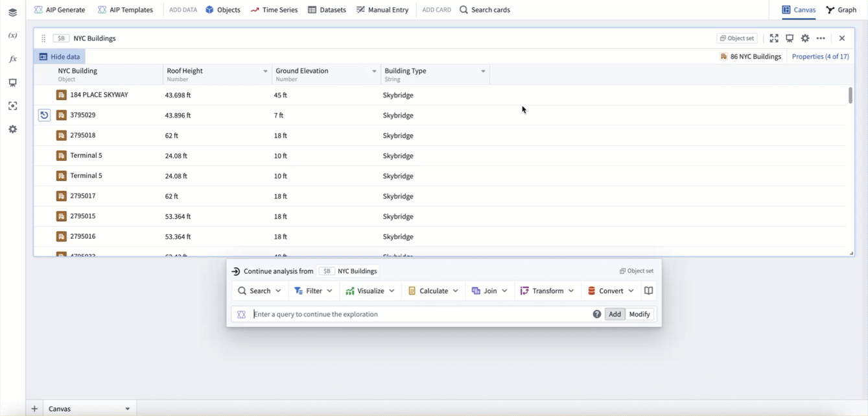The image size is (868, 416).
Task: Open the fx functions sidebar icon
Action: point(12,59)
